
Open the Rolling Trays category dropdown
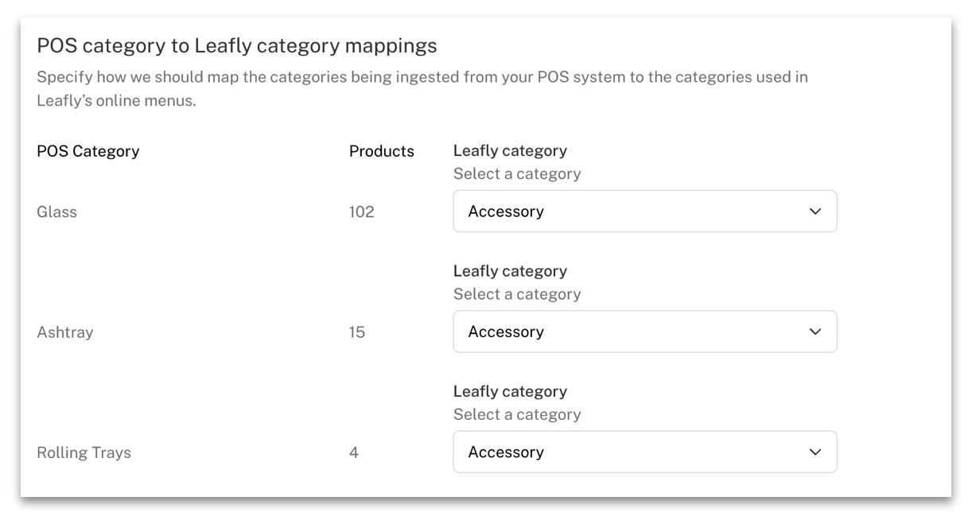click(x=644, y=452)
